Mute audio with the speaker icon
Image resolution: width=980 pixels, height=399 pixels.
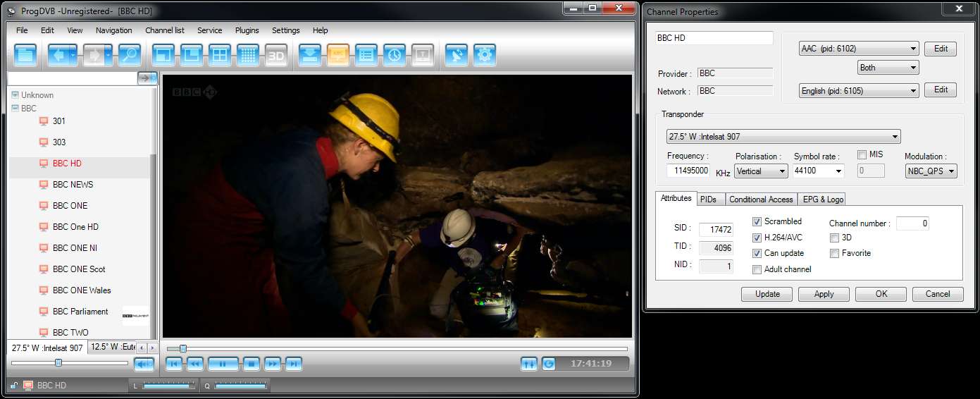[x=144, y=364]
